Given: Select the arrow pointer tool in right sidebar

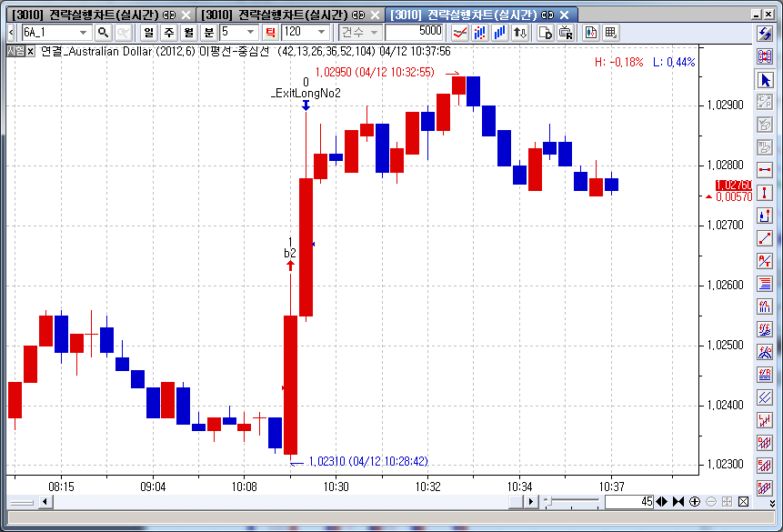Looking at the screenshot, I should pos(765,79).
